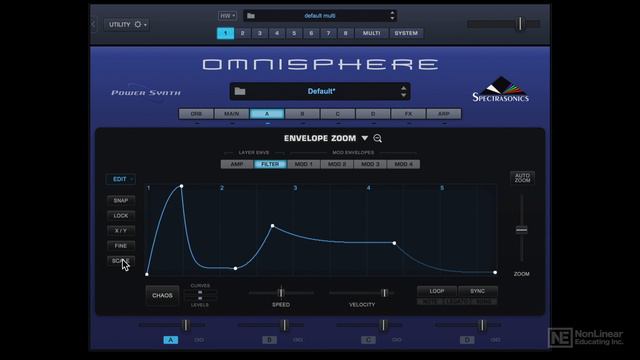
Task: Click the AUTO ZOOM button
Action: pyautogui.click(x=522, y=178)
